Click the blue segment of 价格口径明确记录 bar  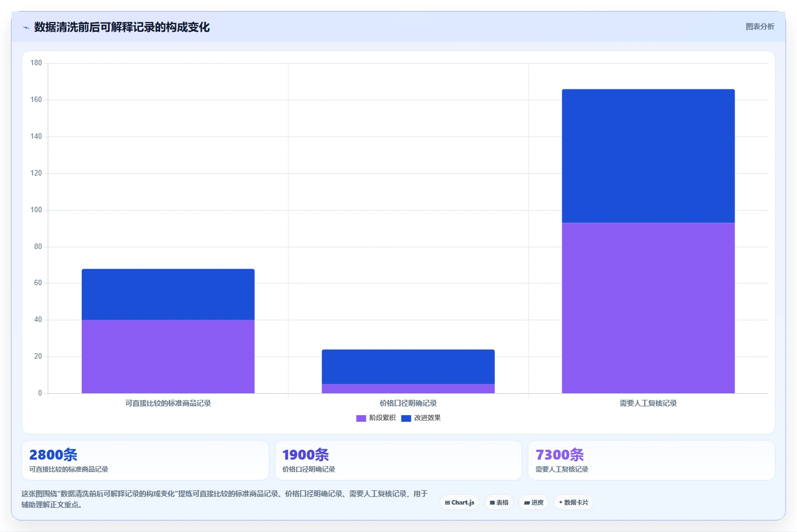[x=408, y=367]
